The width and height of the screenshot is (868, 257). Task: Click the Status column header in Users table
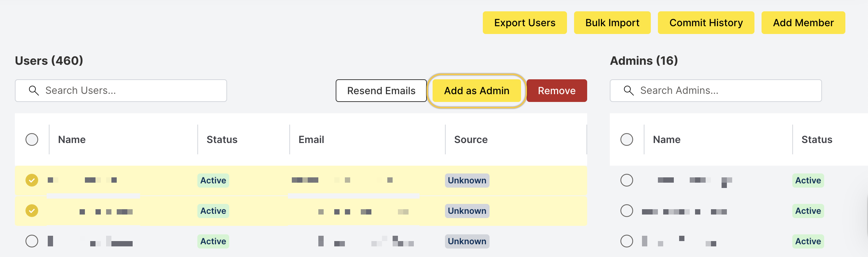coord(222,139)
